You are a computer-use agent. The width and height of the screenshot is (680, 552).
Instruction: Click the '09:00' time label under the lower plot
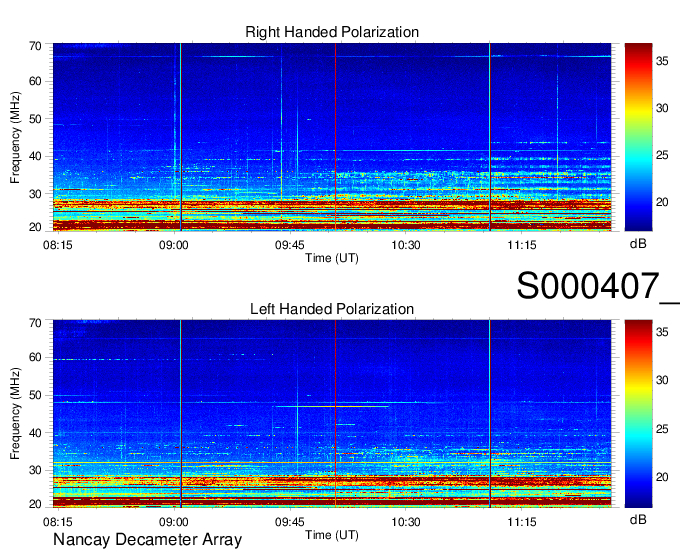173,522
